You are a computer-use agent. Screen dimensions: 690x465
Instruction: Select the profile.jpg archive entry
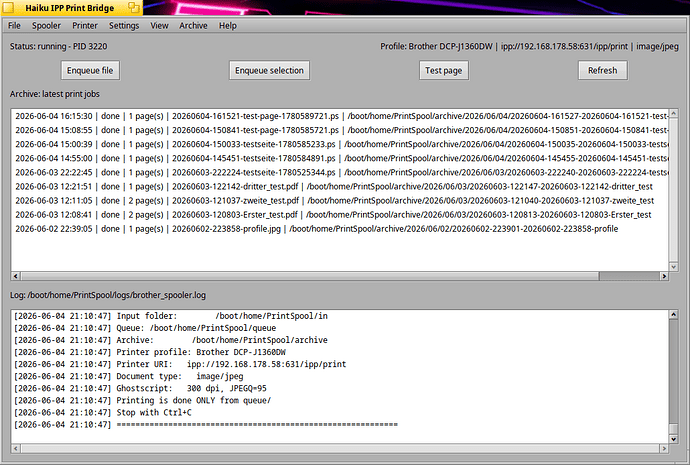click(340, 229)
